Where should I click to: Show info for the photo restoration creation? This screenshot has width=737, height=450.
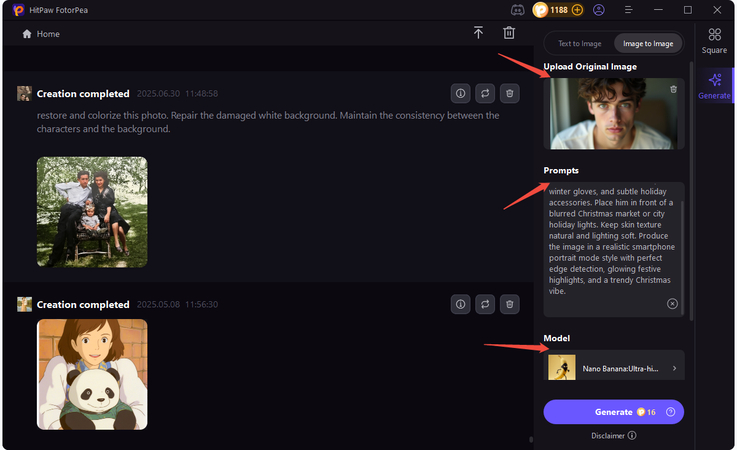click(x=460, y=93)
